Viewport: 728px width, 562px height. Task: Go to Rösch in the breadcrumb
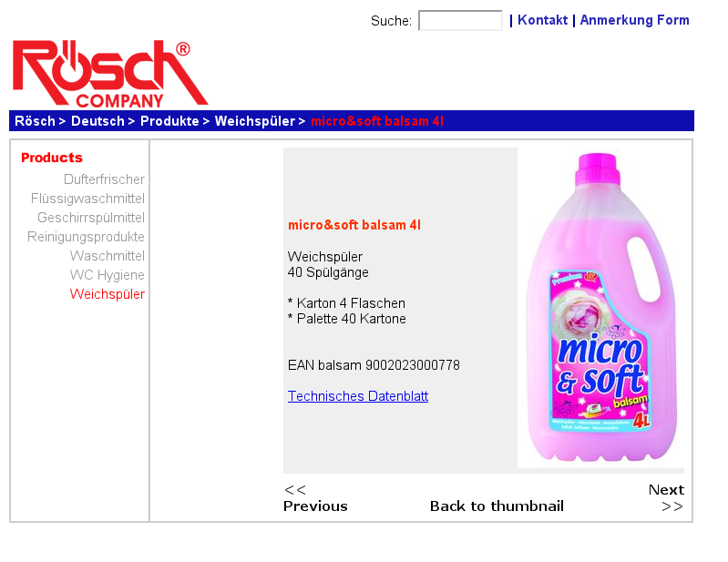click(35, 121)
